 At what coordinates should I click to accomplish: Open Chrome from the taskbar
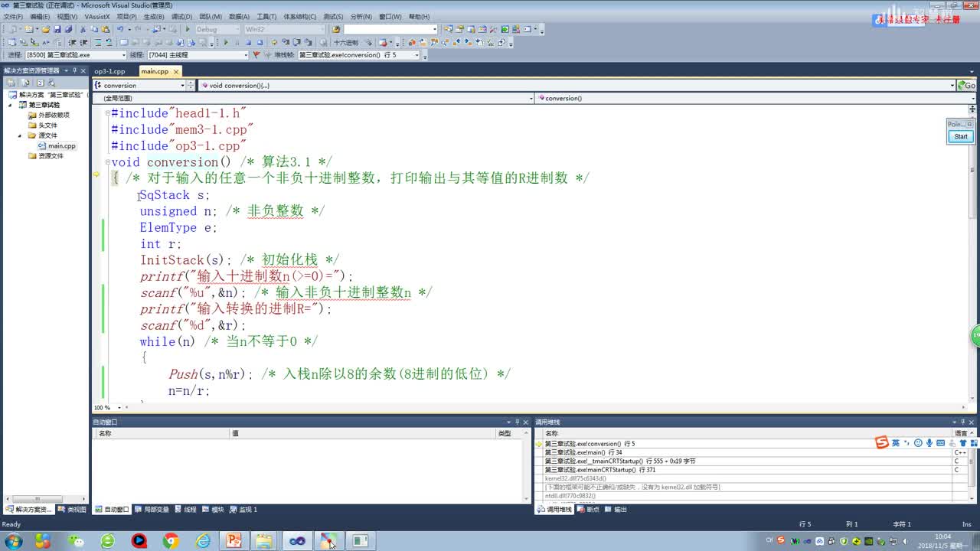pyautogui.click(x=171, y=540)
